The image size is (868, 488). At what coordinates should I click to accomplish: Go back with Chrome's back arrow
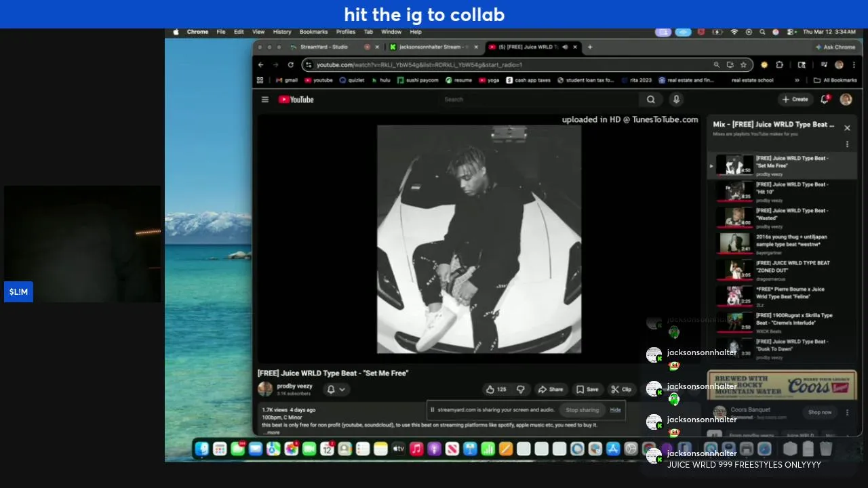point(260,65)
